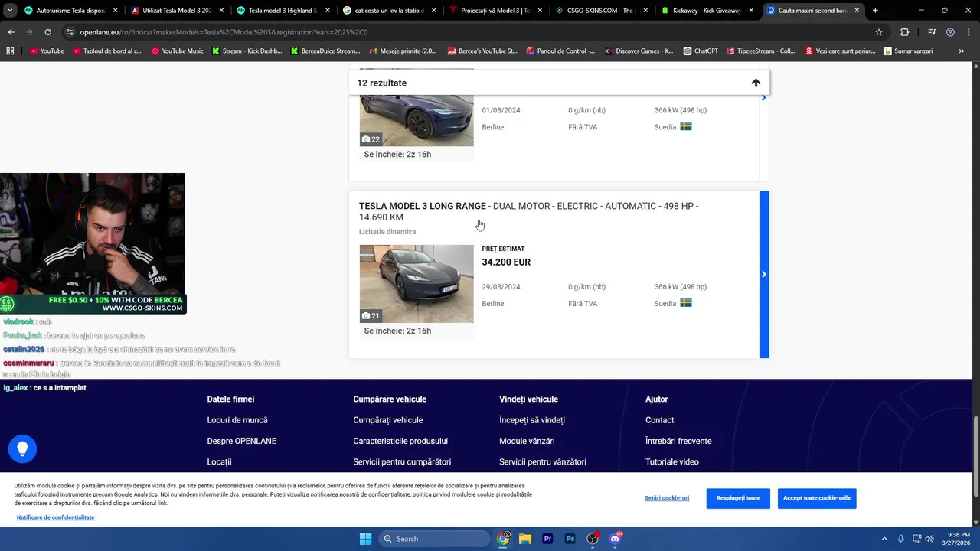
Task: Click Setări cookie-uri link
Action: point(667,498)
